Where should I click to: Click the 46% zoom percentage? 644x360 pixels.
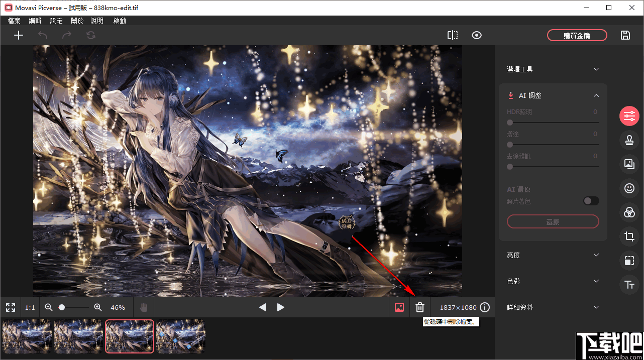click(118, 307)
